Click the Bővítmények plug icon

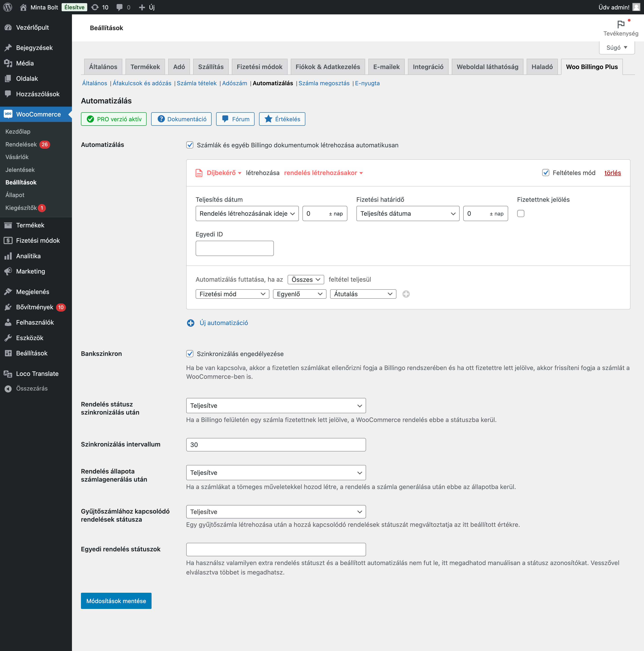point(8,307)
